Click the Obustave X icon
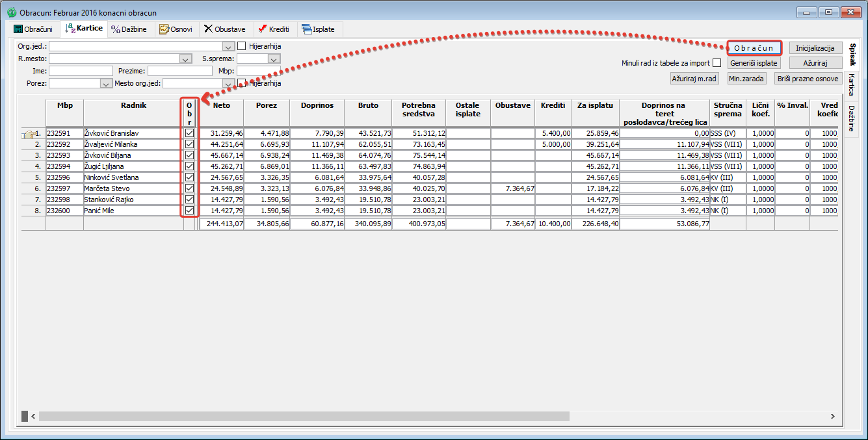The image size is (868, 440). 208,29
